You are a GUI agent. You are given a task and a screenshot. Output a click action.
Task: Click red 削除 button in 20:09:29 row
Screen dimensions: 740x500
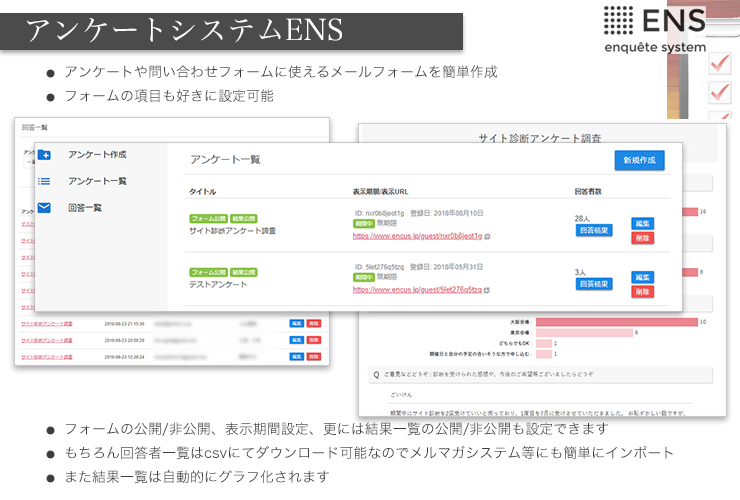[314, 340]
